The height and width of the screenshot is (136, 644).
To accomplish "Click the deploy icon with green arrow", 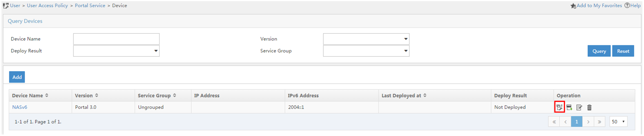I will pos(569,107).
